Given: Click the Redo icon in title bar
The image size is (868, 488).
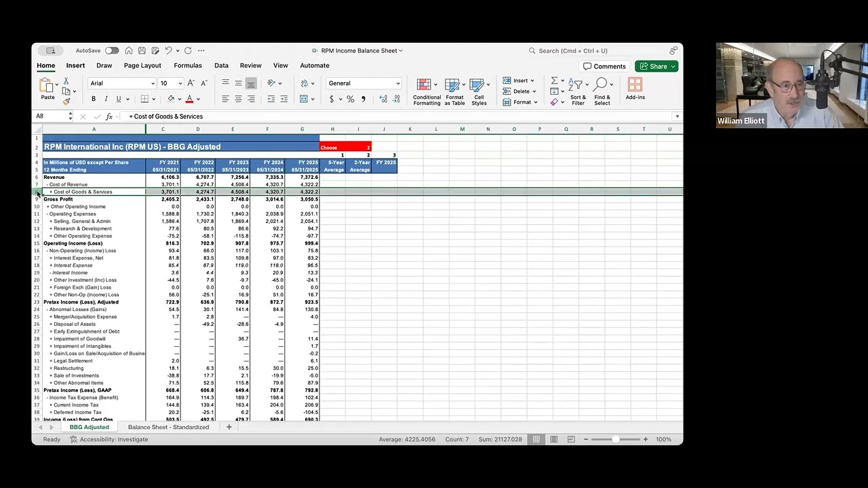Looking at the screenshot, I should [188, 51].
